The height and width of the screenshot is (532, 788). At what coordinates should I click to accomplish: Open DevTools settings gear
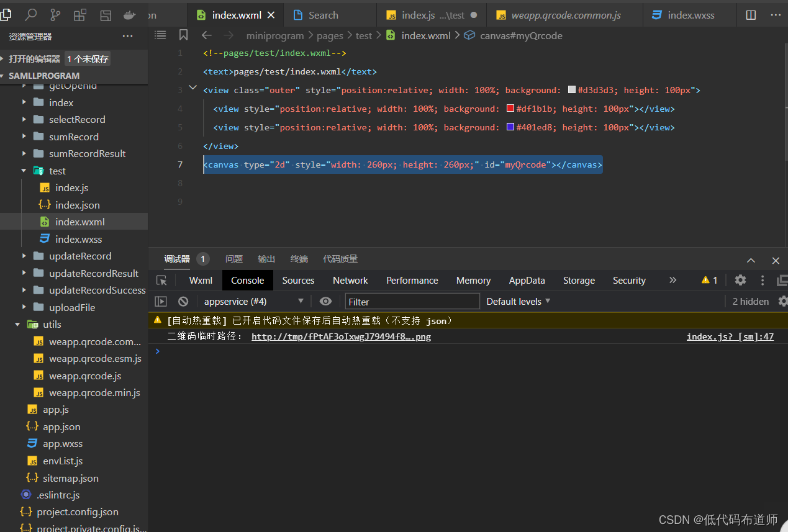point(740,281)
